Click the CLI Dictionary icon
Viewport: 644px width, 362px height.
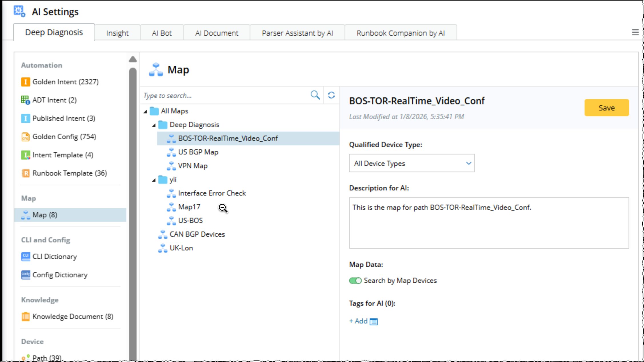click(25, 256)
